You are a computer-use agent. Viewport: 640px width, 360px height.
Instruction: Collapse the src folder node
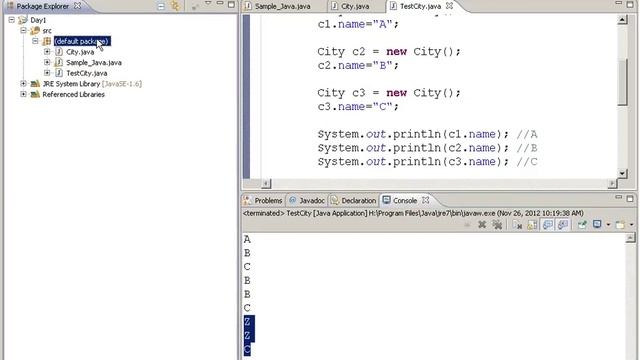click(x=24, y=30)
